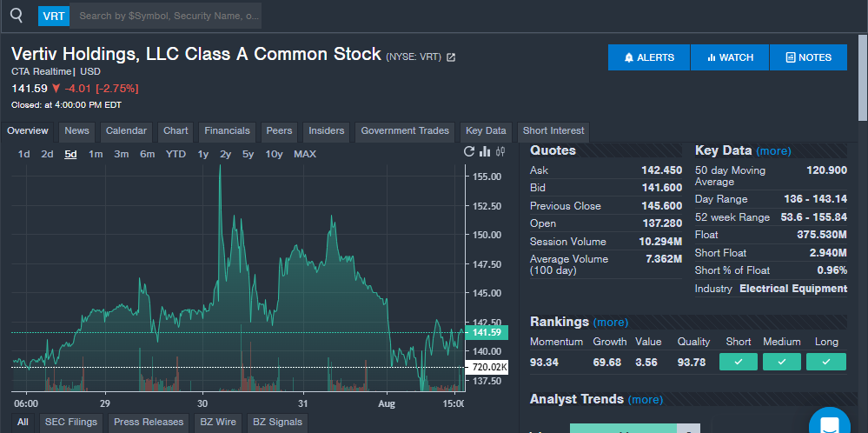Go to the Chart tab
868x433 pixels.
(x=176, y=131)
